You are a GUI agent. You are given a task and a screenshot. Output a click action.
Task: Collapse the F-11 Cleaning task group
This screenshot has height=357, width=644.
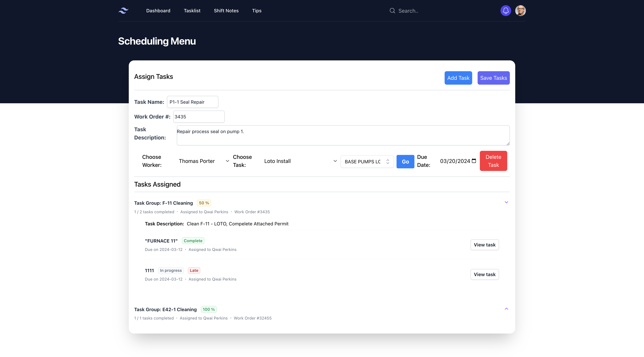tap(506, 202)
